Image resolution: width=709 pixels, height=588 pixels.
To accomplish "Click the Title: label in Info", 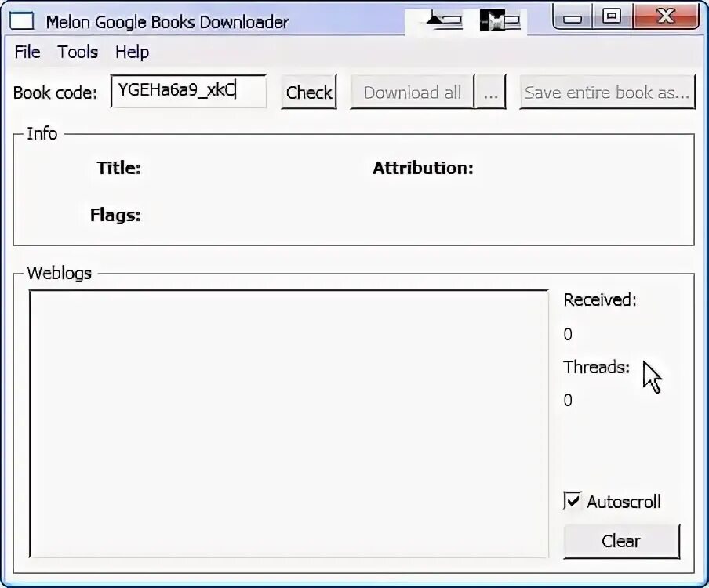I will (119, 168).
